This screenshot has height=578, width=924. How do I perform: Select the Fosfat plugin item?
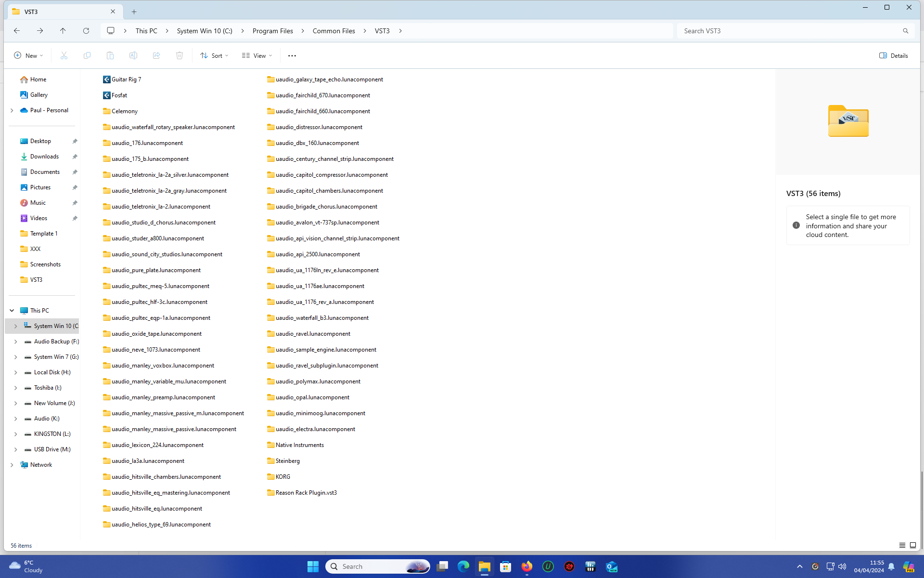pos(115,95)
